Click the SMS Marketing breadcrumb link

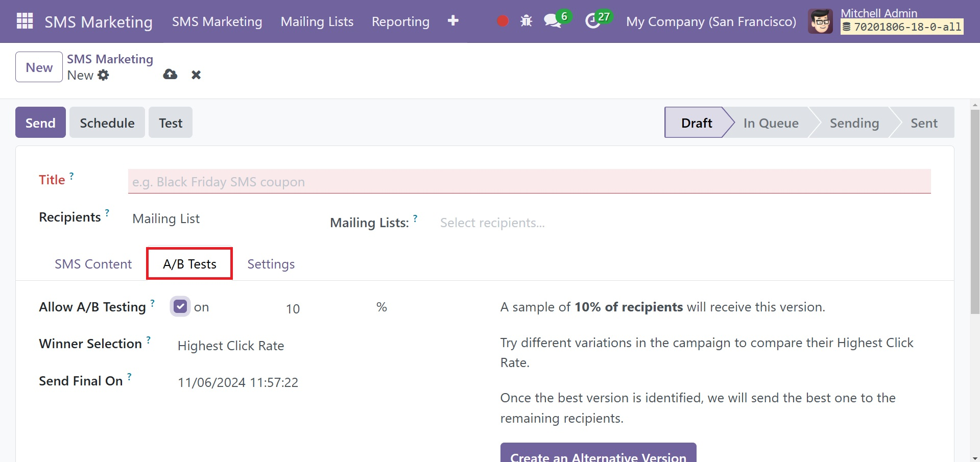(x=110, y=59)
